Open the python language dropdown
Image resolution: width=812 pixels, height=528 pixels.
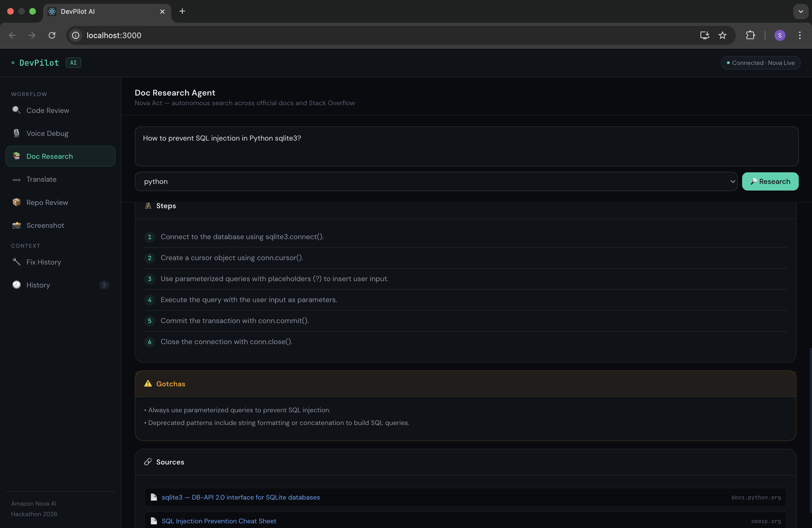point(436,181)
